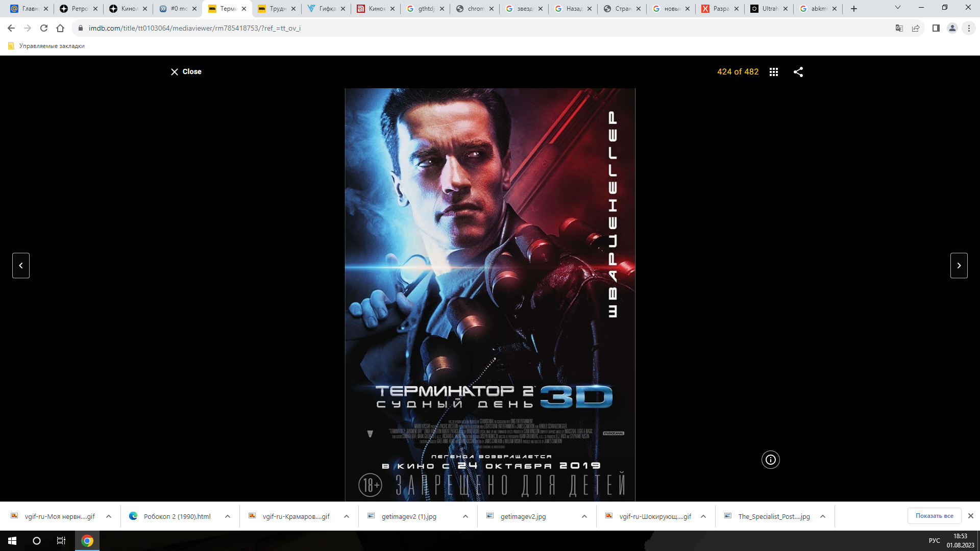Screen dimensions: 980x551
Task: Open the photo gallery grid view
Action: coord(774,72)
